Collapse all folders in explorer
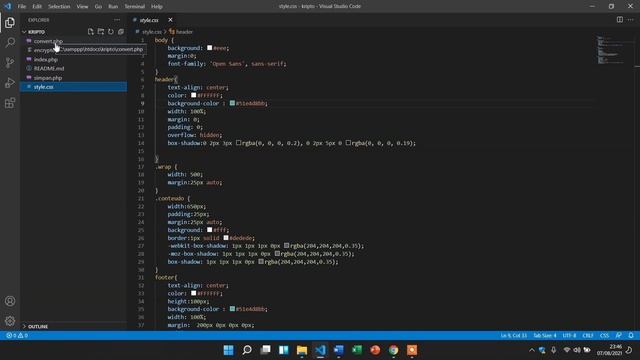 [x=121, y=31]
